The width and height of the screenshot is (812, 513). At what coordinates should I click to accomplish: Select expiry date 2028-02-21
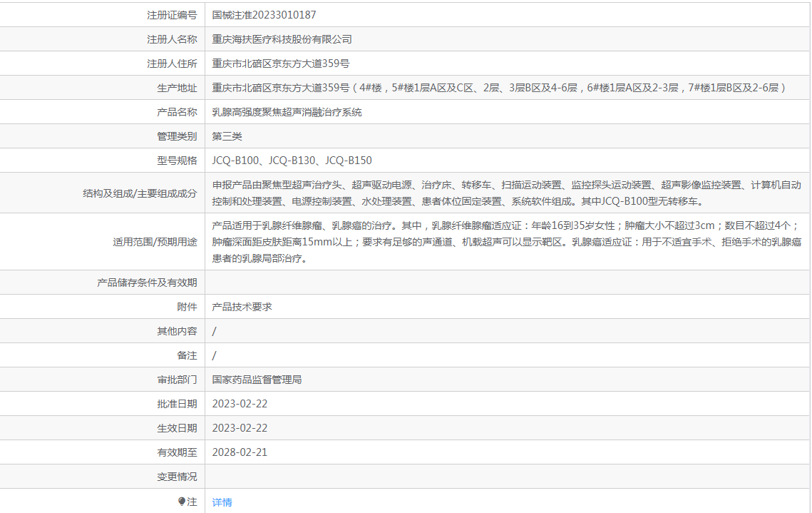point(240,452)
